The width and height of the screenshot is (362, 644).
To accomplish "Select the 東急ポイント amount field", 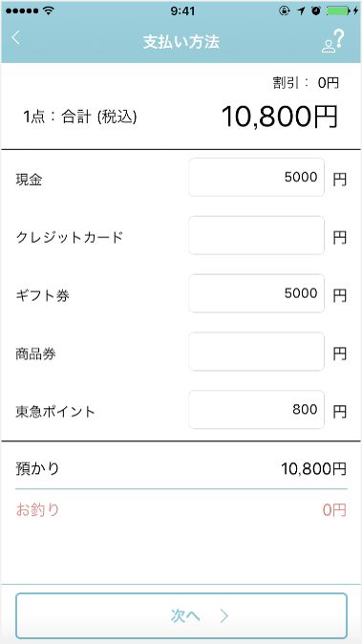I will pyautogui.click(x=257, y=410).
